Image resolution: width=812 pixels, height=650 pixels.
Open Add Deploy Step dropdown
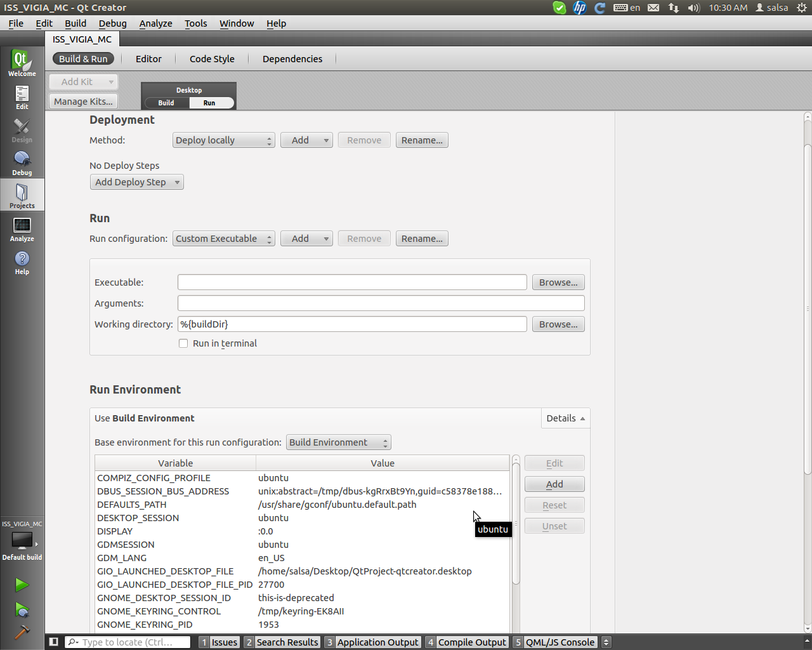click(x=137, y=182)
